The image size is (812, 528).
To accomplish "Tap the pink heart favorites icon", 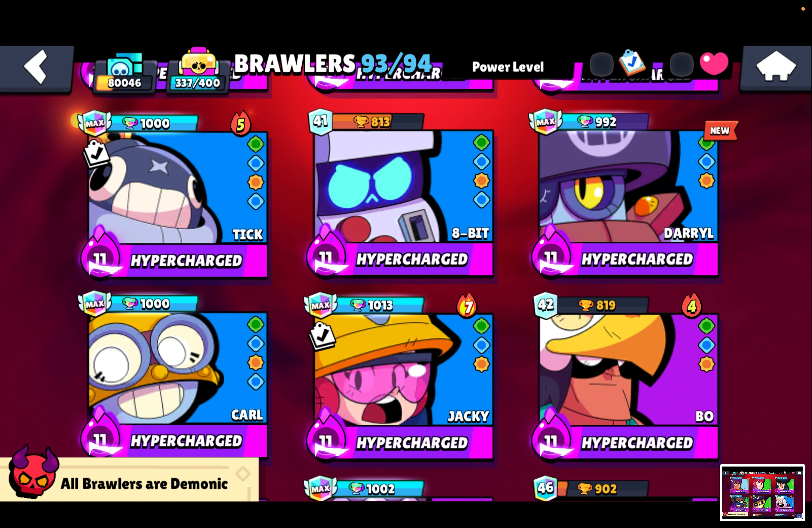I will pos(714,64).
